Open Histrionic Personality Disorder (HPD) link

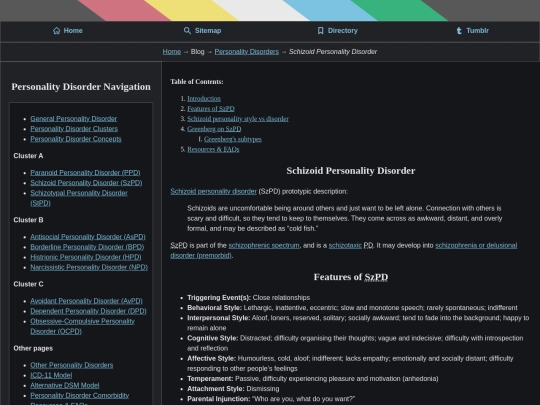[x=86, y=257]
